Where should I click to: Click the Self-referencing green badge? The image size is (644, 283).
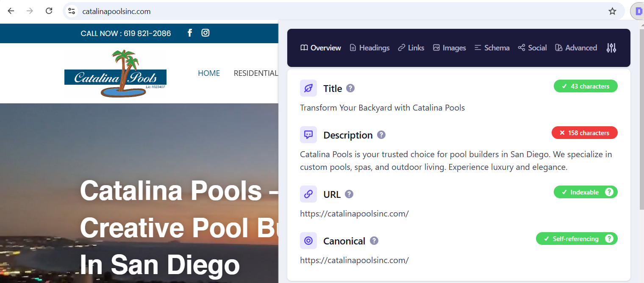pos(577,239)
